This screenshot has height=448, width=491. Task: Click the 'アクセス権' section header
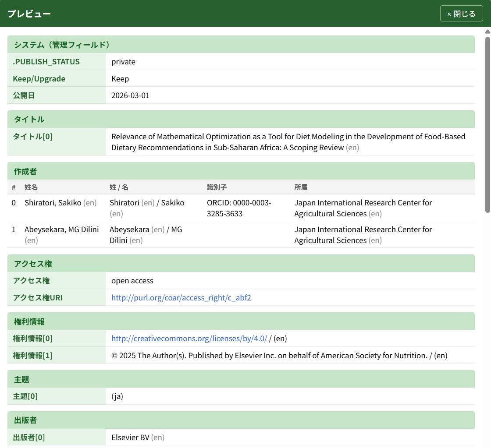(x=241, y=264)
